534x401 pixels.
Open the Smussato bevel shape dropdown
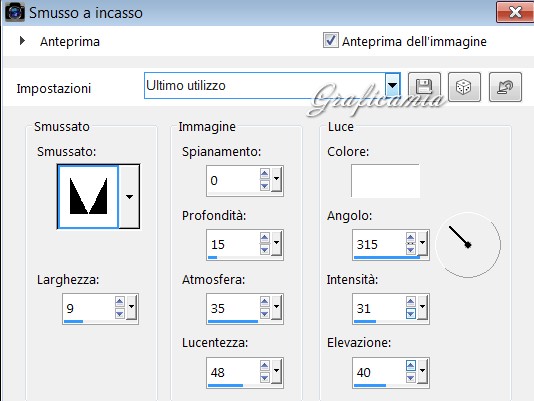coord(129,197)
